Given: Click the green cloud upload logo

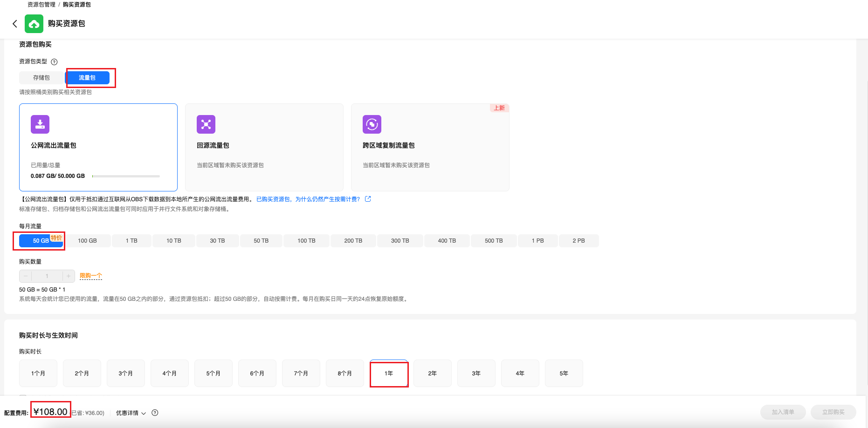Looking at the screenshot, I should [x=34, y=24].
